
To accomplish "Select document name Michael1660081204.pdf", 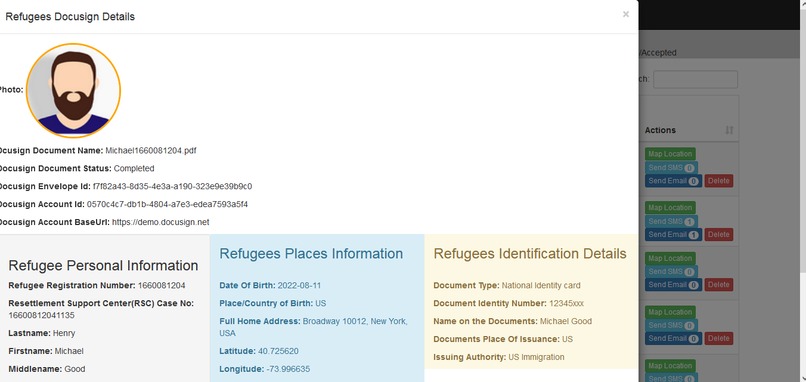I will point(151,151).
